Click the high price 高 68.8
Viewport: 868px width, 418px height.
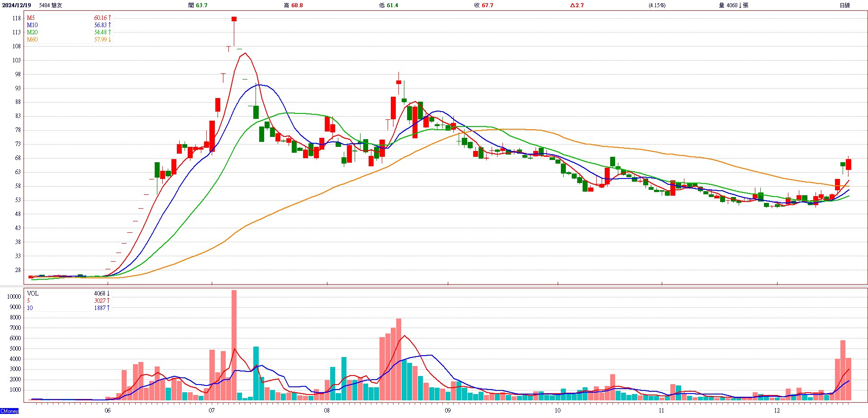pos(294,5)
